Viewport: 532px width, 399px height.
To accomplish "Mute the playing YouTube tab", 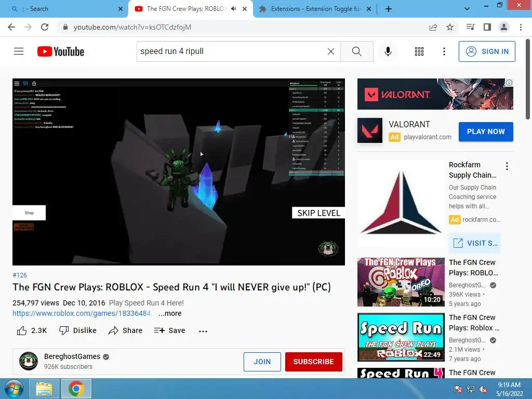I will (x=233, y=9).
